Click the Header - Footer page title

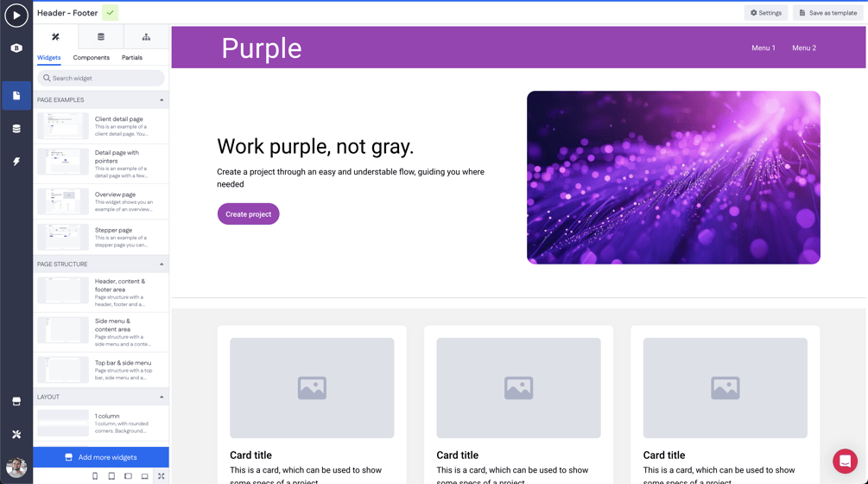click(x=67, y=13)
